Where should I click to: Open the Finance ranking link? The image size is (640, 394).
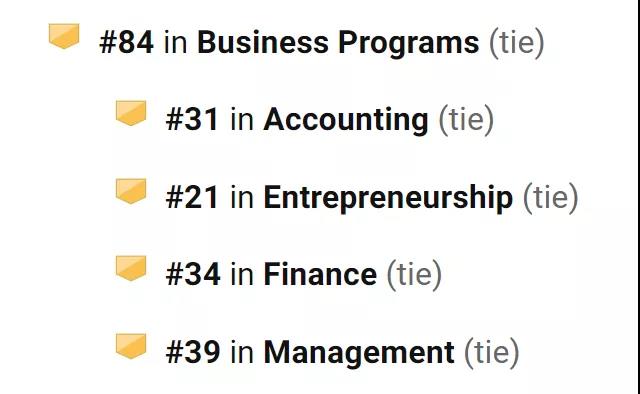pos(320,274)
